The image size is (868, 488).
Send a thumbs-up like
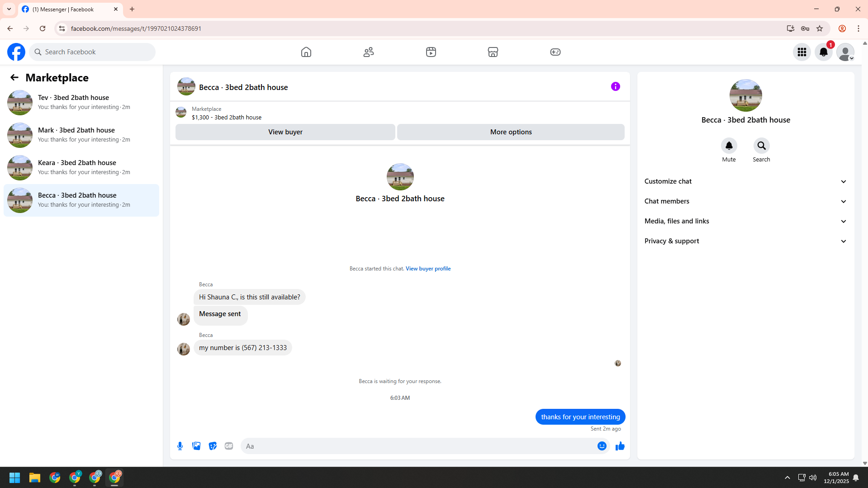pos(620,446)
